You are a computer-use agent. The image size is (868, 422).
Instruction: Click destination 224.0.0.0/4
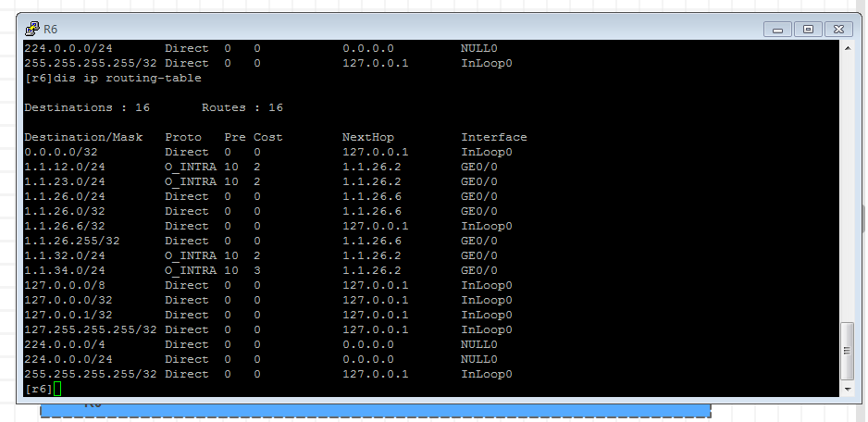pos(65,344)
